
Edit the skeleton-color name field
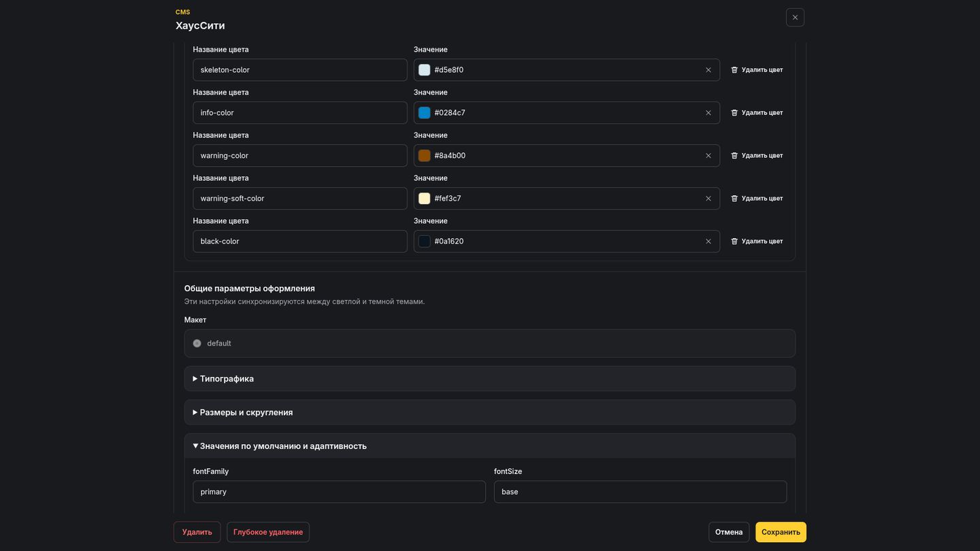click(300, 70)
